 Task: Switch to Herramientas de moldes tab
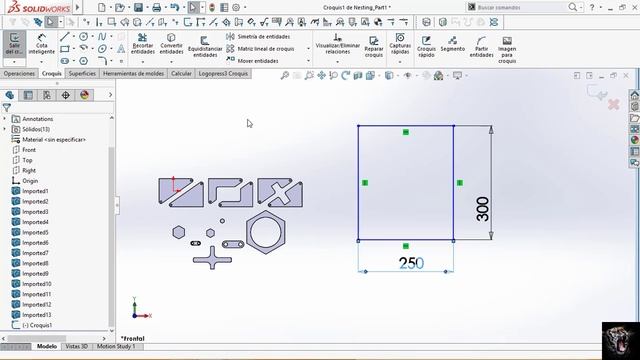pos(133,73)
